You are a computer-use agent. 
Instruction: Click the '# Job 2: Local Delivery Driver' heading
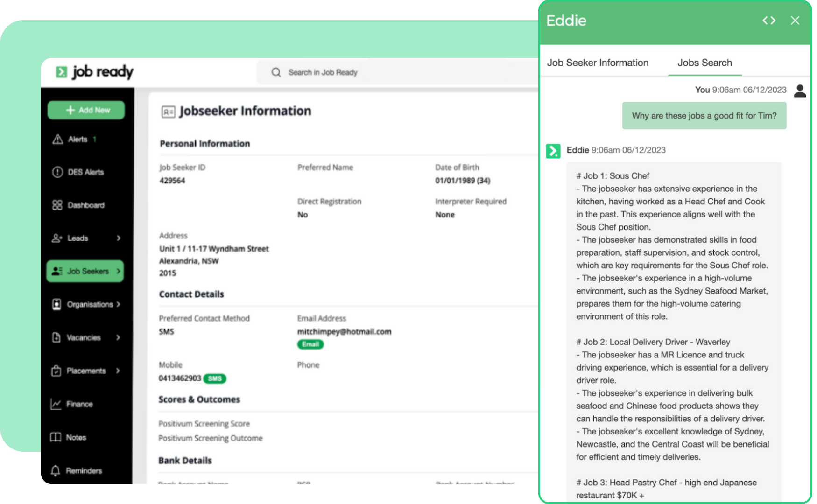[653, 342]
